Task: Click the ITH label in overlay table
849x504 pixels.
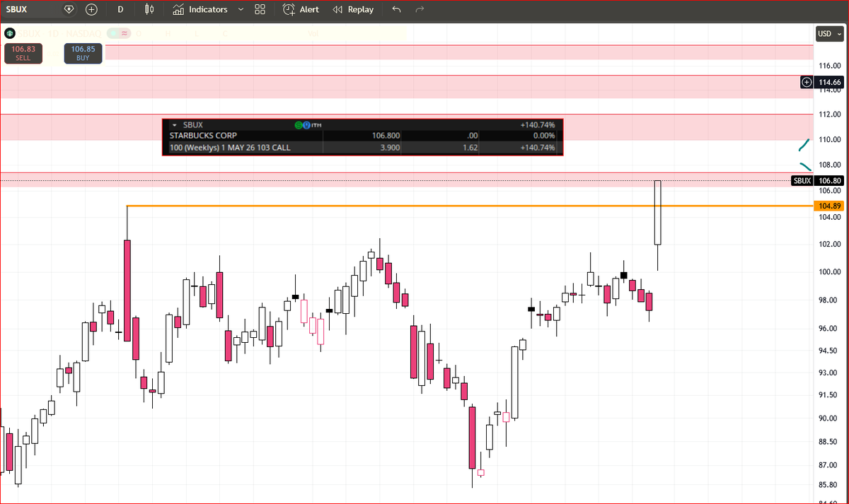Action: click(x=316, y=125)
